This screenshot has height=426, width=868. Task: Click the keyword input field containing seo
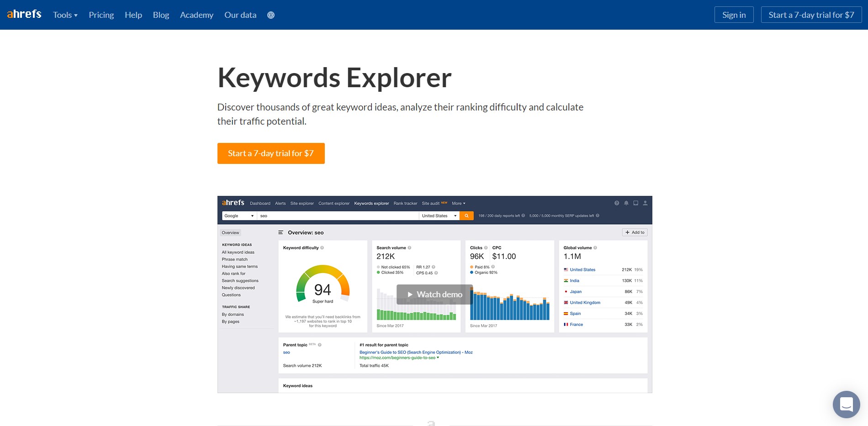coord(337,216)
